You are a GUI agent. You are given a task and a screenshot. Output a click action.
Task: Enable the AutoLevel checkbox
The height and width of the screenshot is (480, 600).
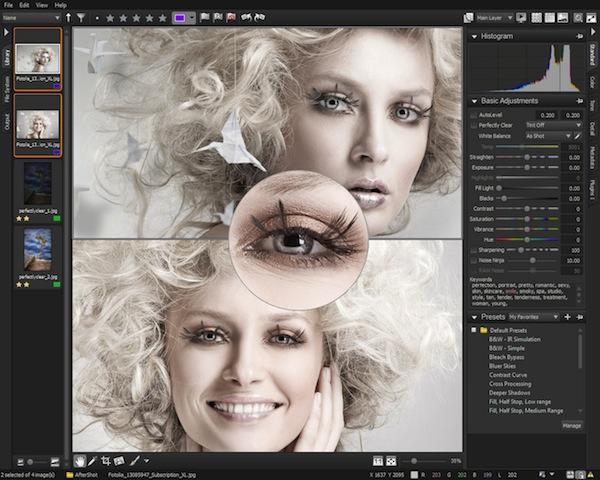coord(474,115)
